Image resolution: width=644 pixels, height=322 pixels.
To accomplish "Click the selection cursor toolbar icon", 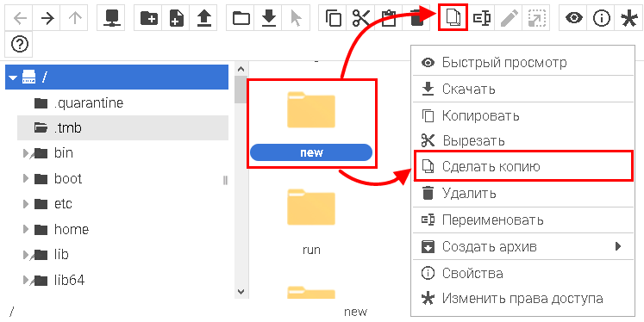I will 296,18.
